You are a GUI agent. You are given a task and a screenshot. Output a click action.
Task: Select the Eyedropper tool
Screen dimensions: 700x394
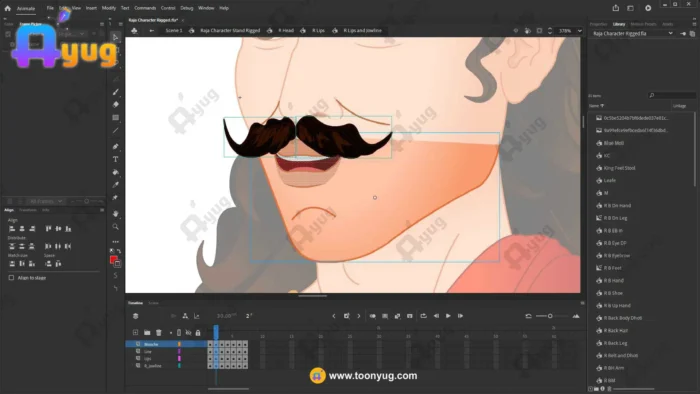116,185
